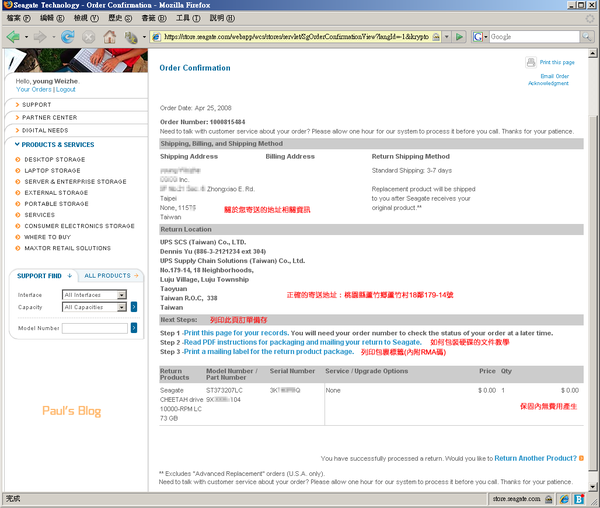Open Print this page for your records link

(236, 333)
